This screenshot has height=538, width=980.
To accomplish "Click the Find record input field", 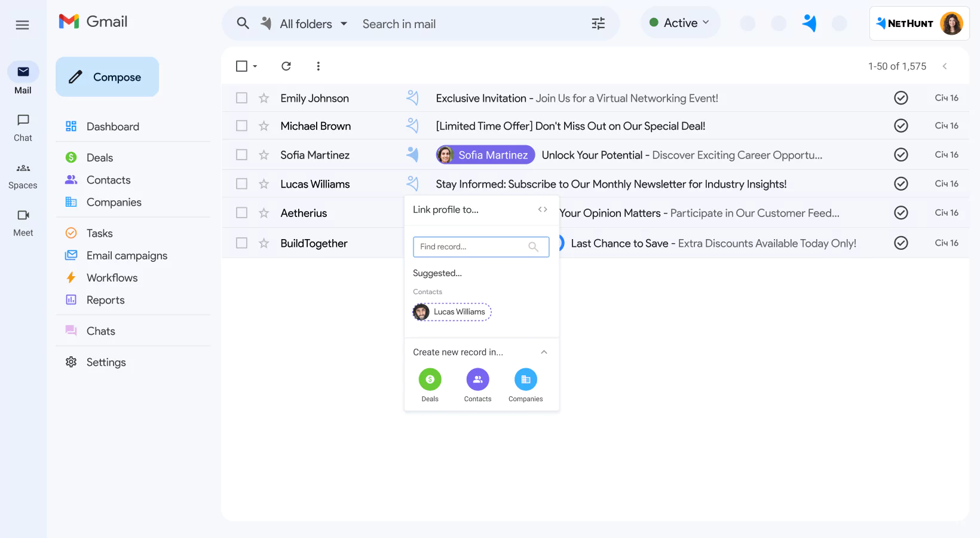I will coord(472,246).
